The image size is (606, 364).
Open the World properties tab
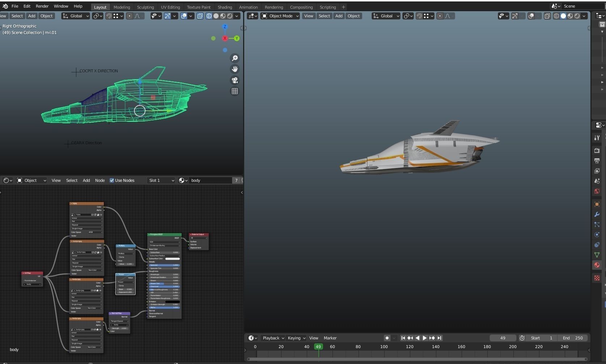click(x=597, y=191)
